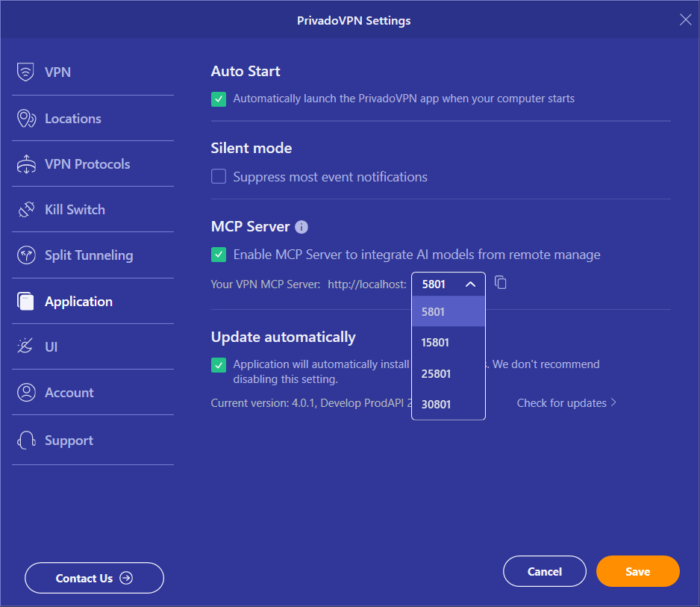
Task: Save the settings changes
Action: (x=637, y=572)
